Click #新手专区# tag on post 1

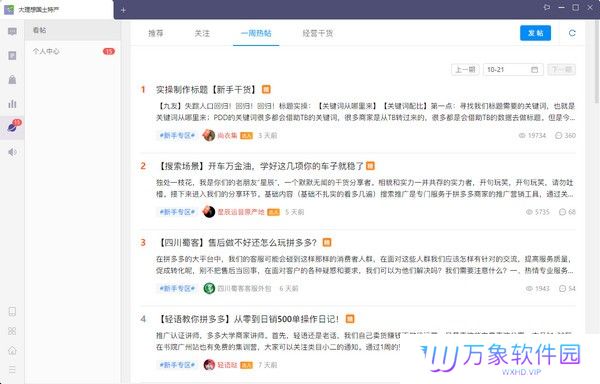tap(177, 135)
